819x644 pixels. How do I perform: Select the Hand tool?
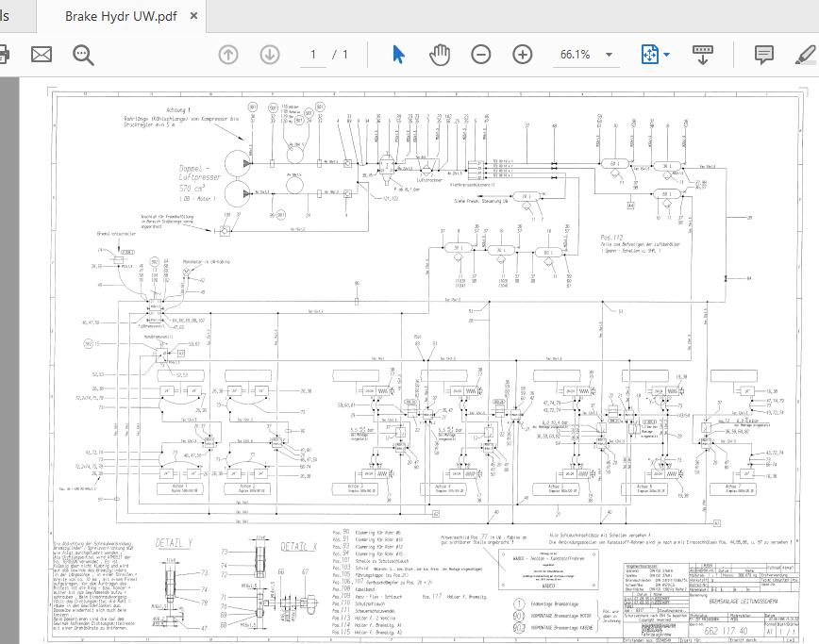coord(439,54)
